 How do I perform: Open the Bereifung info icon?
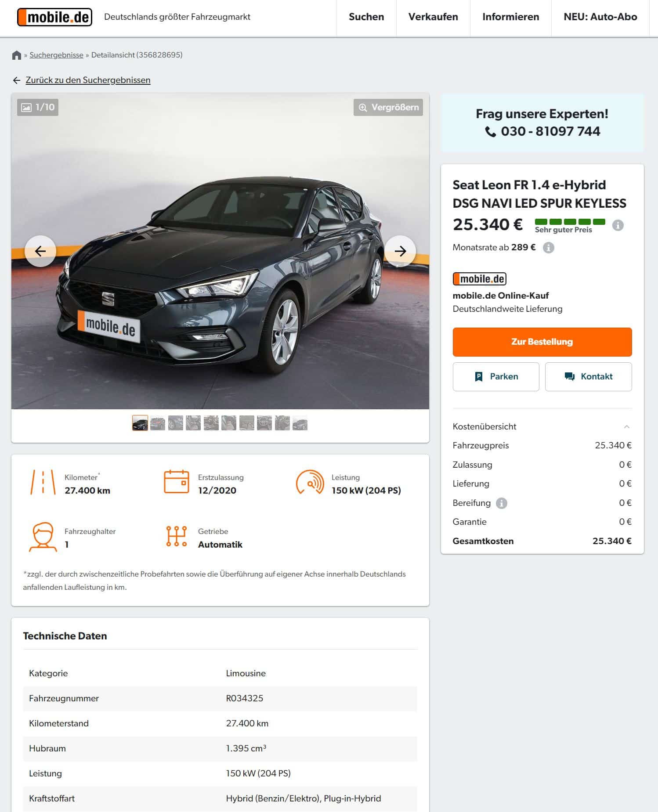(x=501, y=503)
